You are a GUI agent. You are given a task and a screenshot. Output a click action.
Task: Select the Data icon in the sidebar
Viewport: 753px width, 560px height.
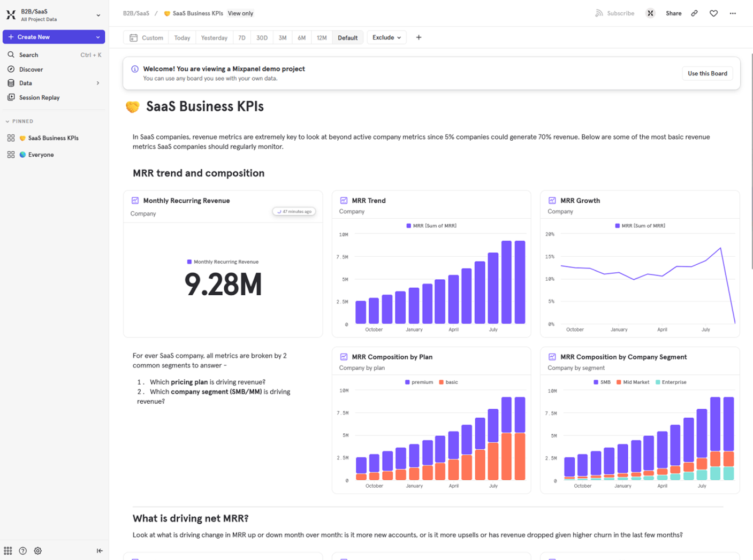point(11,83)
